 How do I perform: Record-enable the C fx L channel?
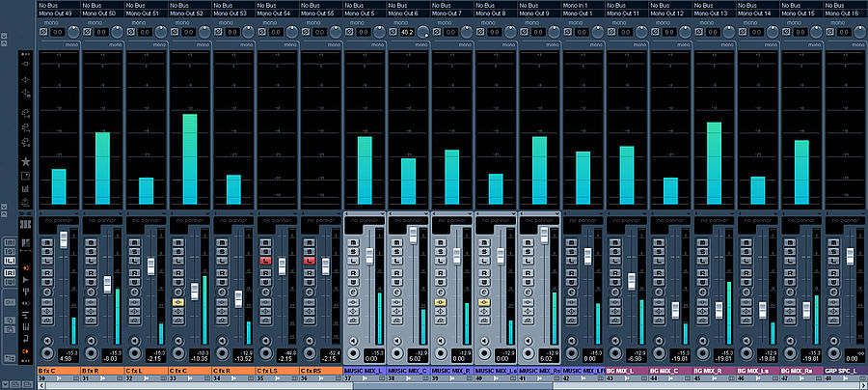(135, 353)
